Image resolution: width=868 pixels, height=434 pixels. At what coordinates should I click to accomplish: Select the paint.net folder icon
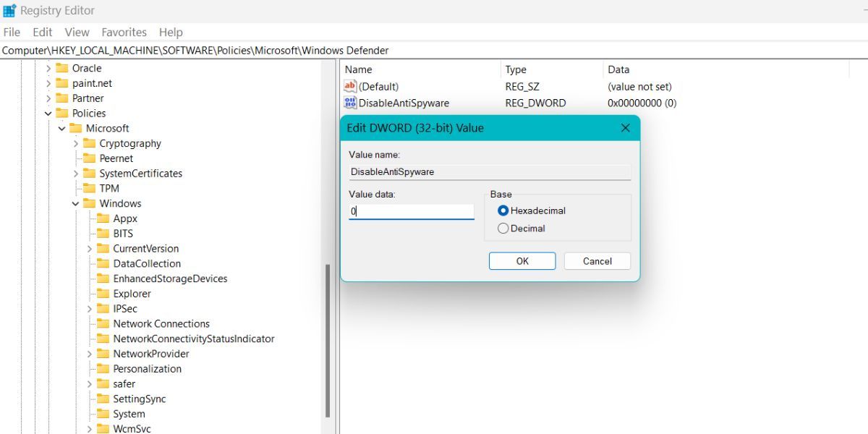point(62,82)
